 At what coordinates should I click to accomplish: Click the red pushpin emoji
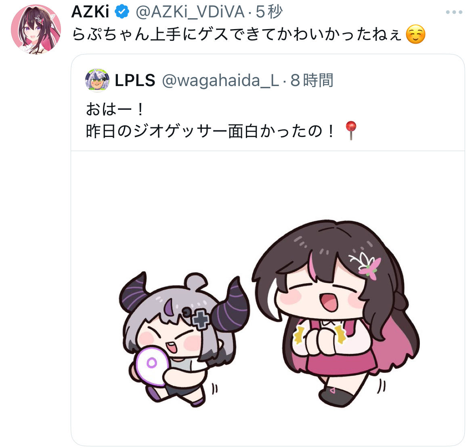click(x=351, y=130)
